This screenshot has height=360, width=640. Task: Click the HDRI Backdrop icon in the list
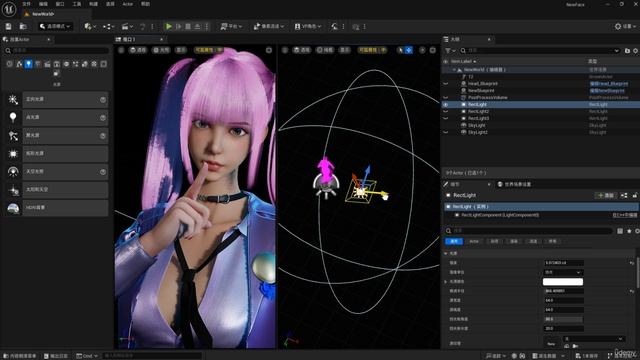(x=13, y=208)
